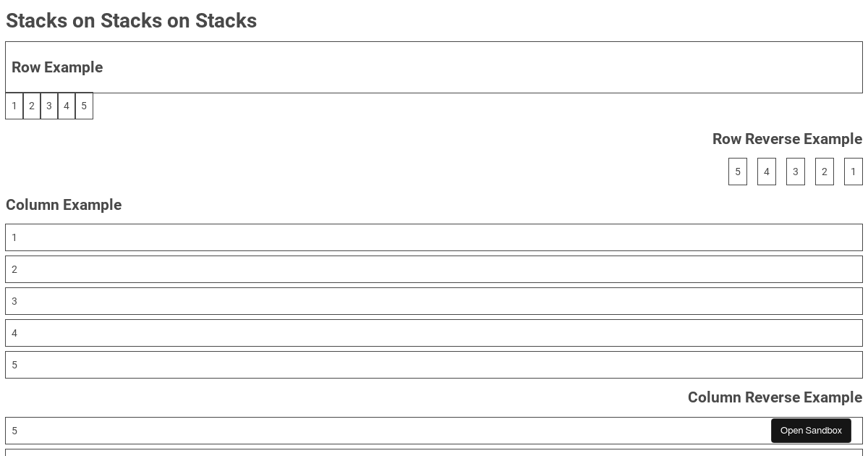The image size is (868, 456).
Task: Click box 5 in the Row Reverse Example
Action: pyautogui.click(x=738, y=172)
